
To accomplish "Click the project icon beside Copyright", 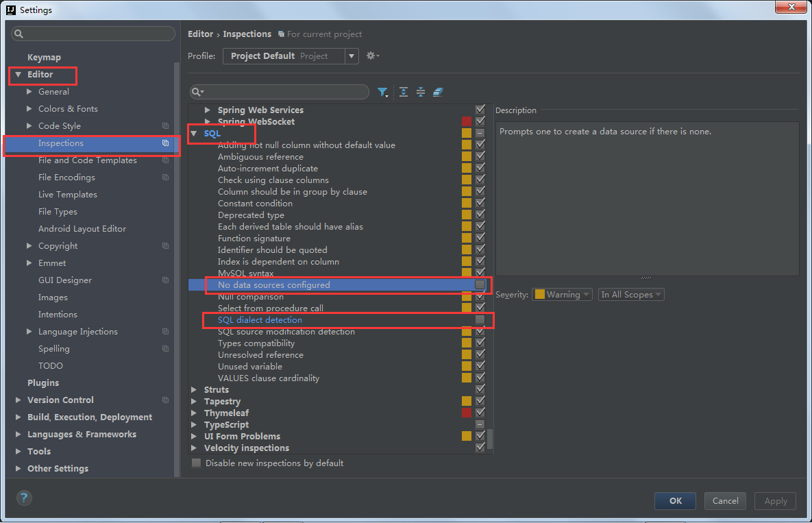I will [x=166, y=246].
